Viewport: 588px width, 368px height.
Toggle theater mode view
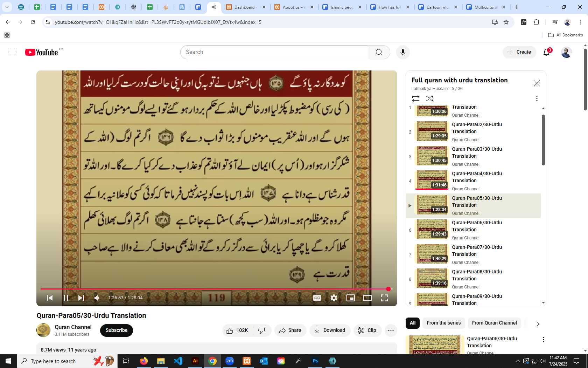[x=367, y=298]
